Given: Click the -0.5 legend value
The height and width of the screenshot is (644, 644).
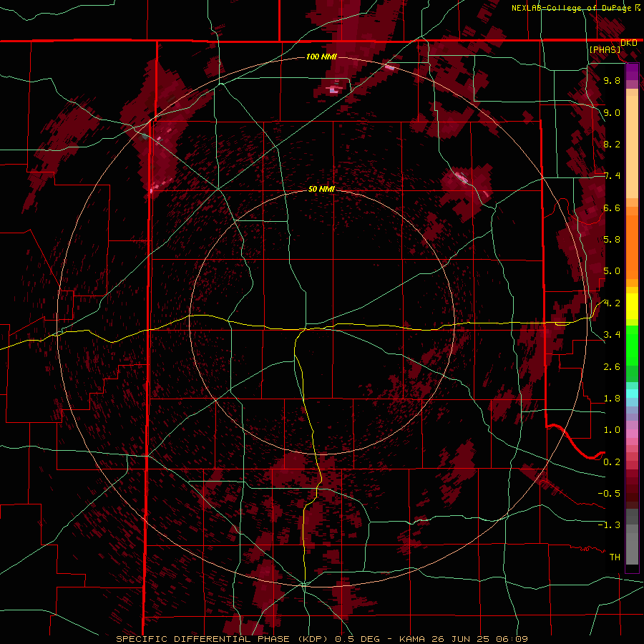Looking at the screenshot, I should (x=609, y=493).
